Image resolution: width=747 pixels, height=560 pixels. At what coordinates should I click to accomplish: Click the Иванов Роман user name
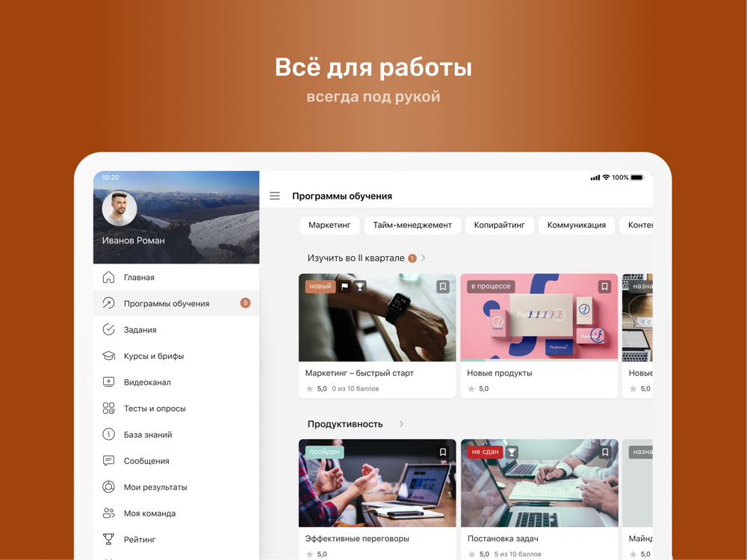(x=134, y=240)
